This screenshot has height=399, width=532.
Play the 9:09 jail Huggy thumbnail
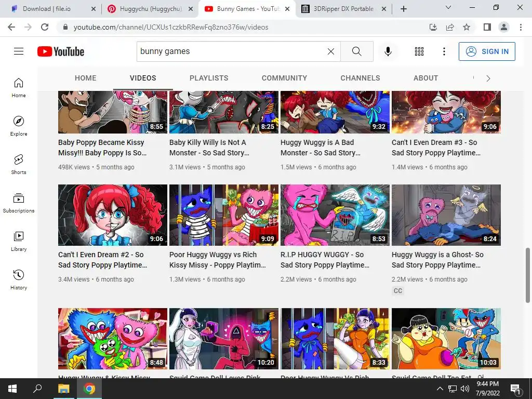click(x=224, y=215)
